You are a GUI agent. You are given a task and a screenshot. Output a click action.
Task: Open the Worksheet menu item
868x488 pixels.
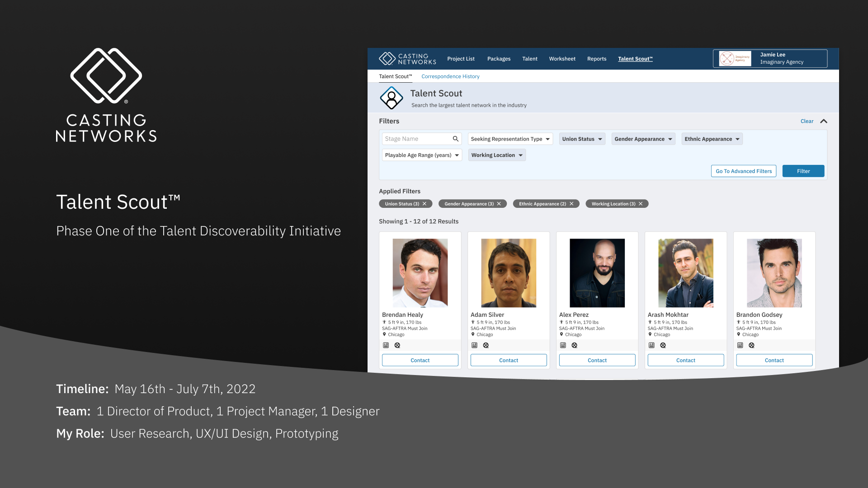pos(562,59)
